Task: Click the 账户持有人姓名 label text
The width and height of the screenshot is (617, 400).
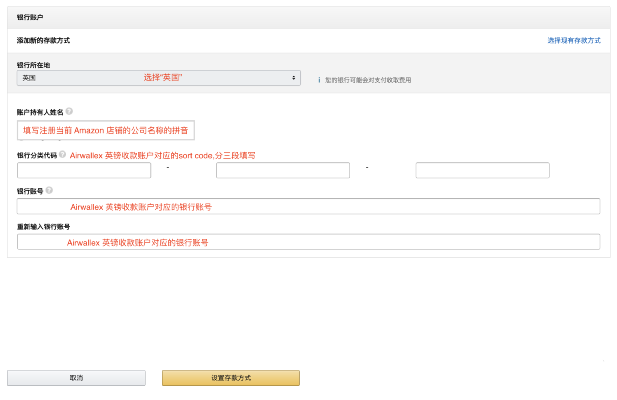Action: (x=40, y=112)
